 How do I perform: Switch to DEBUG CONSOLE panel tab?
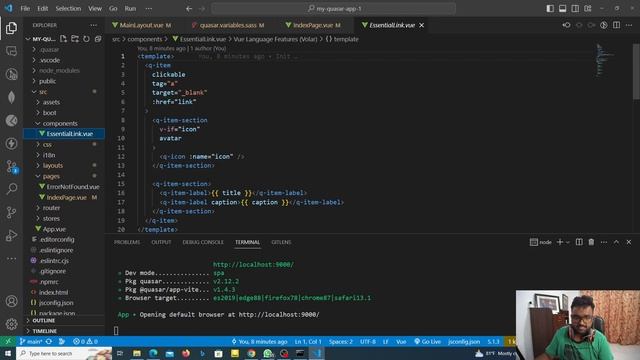tap(203, 242)
